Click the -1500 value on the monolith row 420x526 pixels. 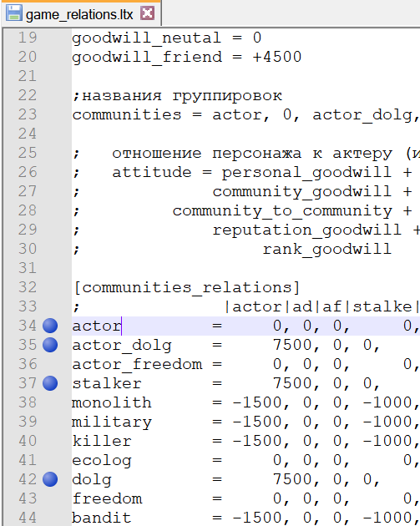click(258, 402)
